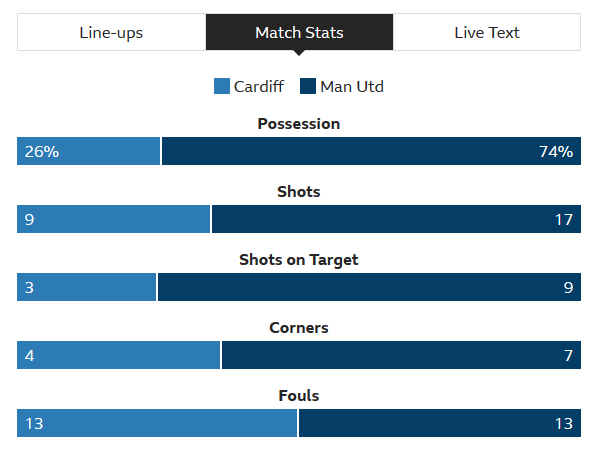
Task: Select the Match Stats tab
Action: pos(299,32)
